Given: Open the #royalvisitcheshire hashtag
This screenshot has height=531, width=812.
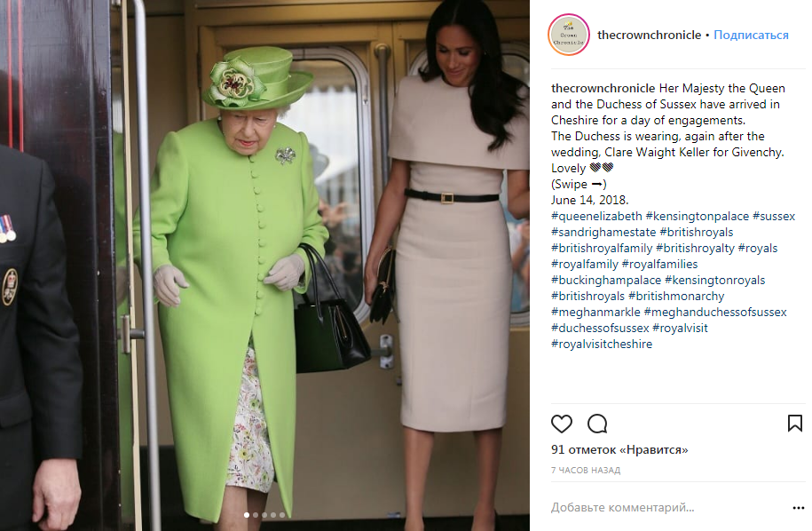Looking at the screenshot, I should click(602, 344).
